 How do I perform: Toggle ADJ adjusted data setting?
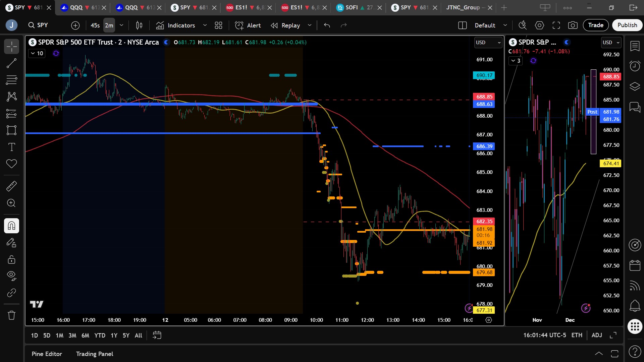click(x=596, y=335)
